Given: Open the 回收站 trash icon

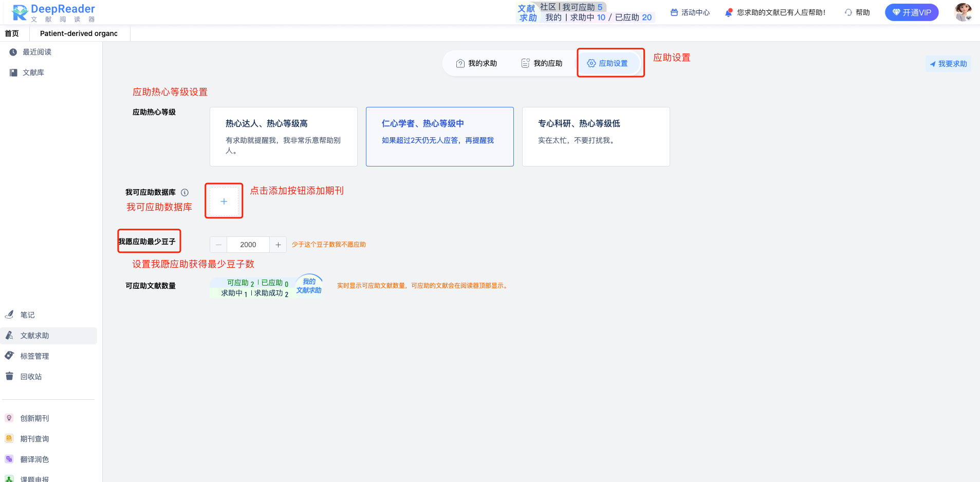Looking at the screenshot, I should [x=9, y=376].
